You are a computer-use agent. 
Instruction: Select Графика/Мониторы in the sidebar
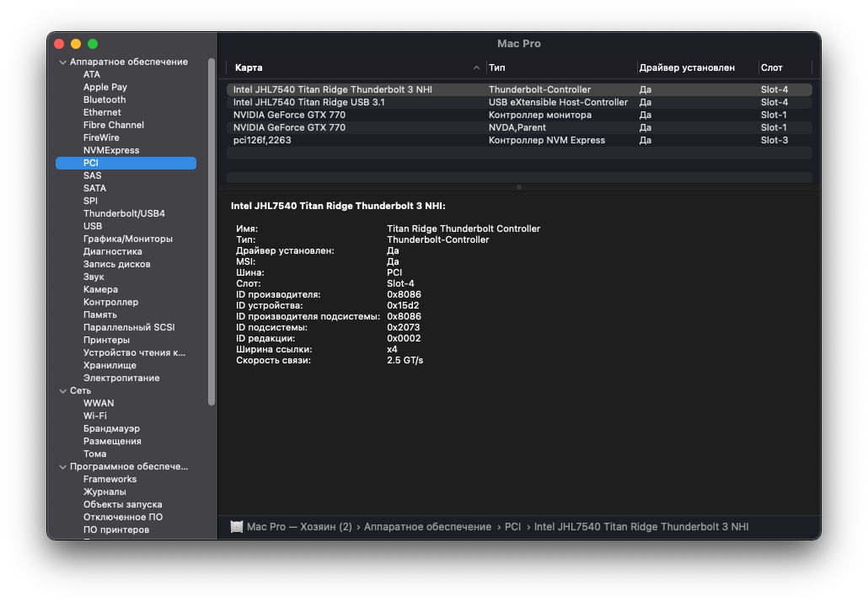click(128, 239)
